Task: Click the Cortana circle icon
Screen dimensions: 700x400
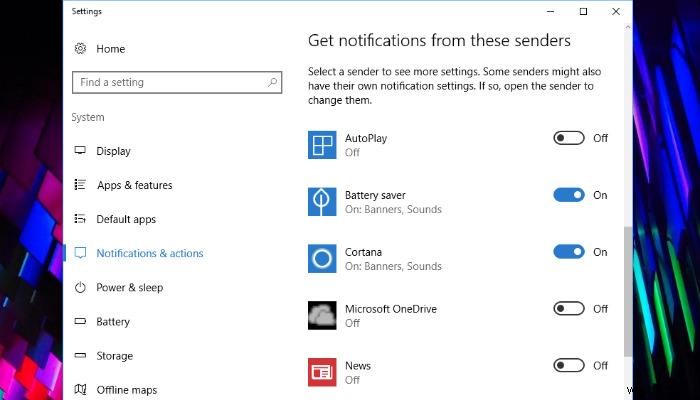Action: click(x=322, y=259)
